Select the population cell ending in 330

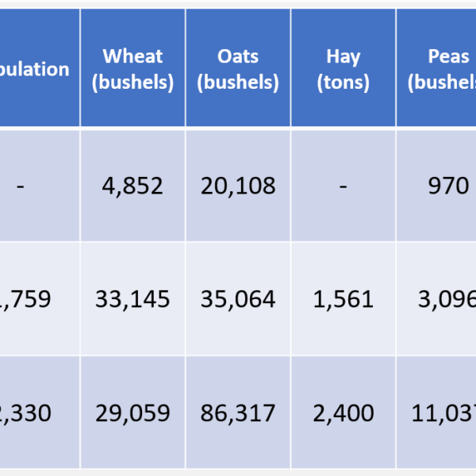(x=32, y=413)
